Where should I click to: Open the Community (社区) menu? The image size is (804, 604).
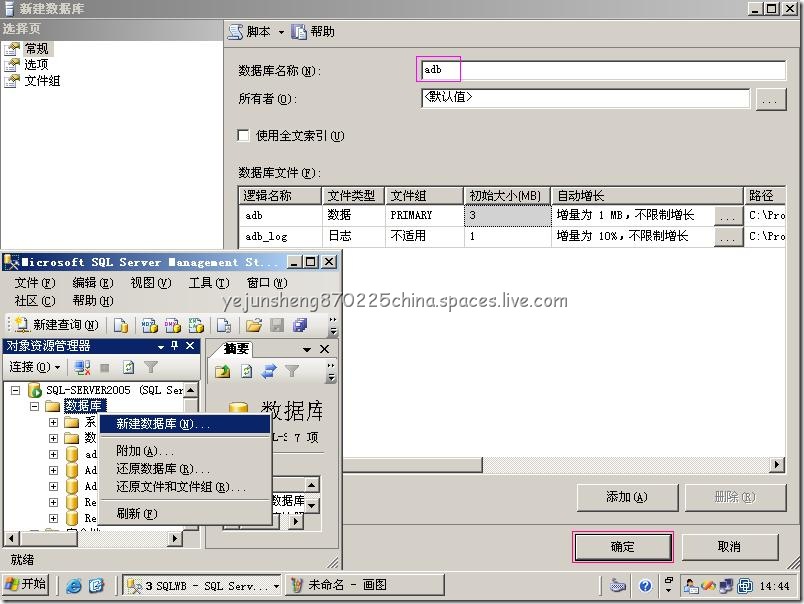coord(35,301)
